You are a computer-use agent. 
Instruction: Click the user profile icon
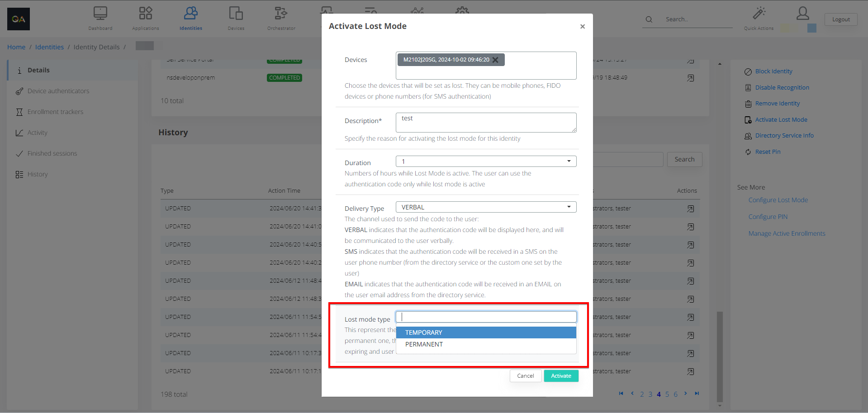point(802,14)
